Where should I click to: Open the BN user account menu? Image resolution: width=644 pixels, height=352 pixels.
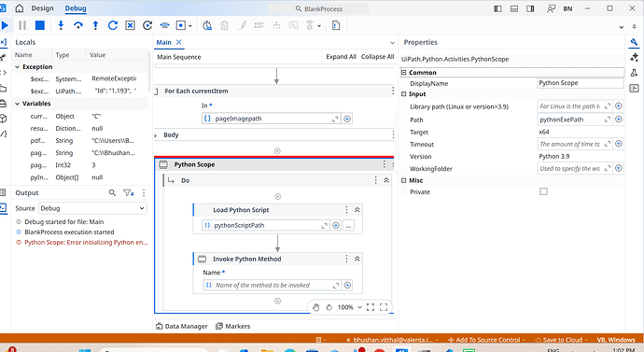pyautogui.click(x=567, y=8)
